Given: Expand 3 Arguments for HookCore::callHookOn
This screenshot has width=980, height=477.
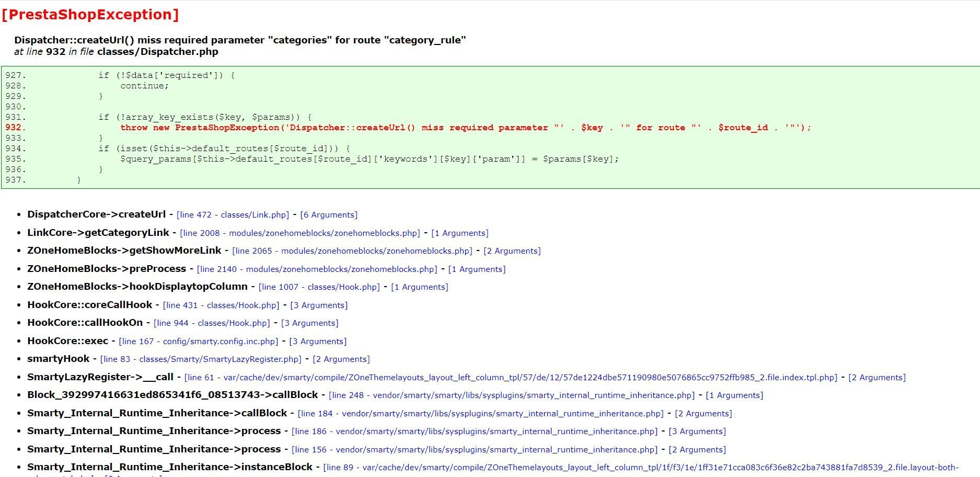Looking at the screenshot, I should (310, 323).
